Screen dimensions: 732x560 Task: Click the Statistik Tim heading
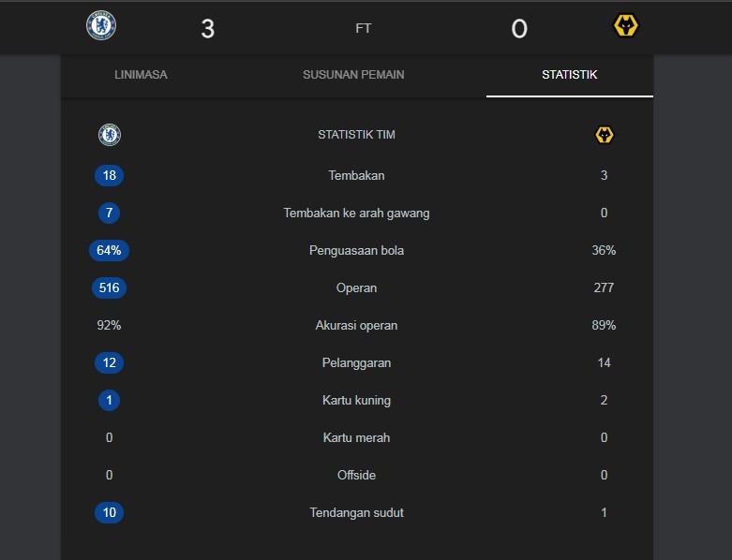356,135
